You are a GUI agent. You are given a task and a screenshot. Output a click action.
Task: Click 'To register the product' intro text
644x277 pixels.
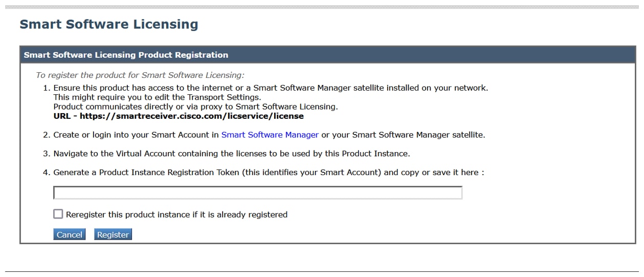pyautogui.click(x=140, y=75)
